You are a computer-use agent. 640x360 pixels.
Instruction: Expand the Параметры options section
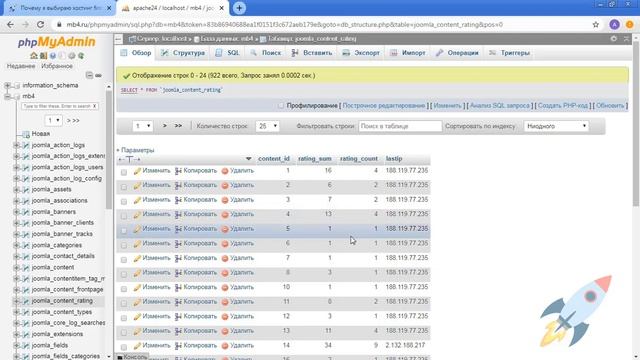(135, 150)
